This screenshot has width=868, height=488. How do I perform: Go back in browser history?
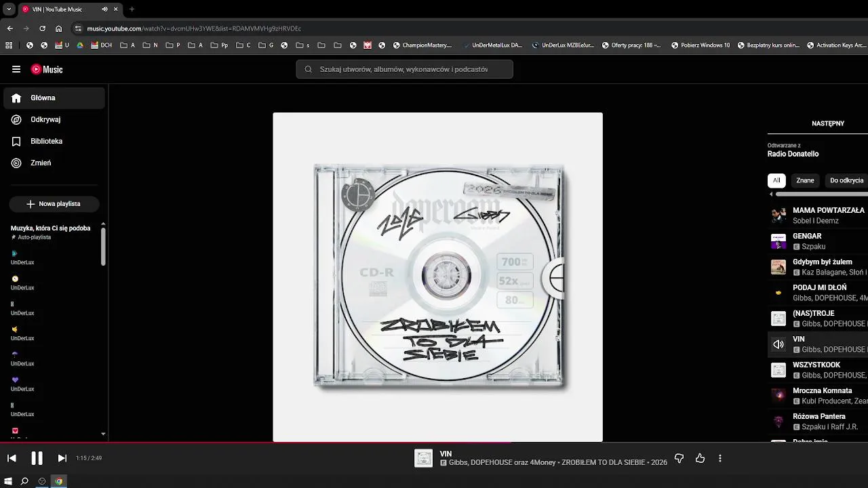(9, 28)
